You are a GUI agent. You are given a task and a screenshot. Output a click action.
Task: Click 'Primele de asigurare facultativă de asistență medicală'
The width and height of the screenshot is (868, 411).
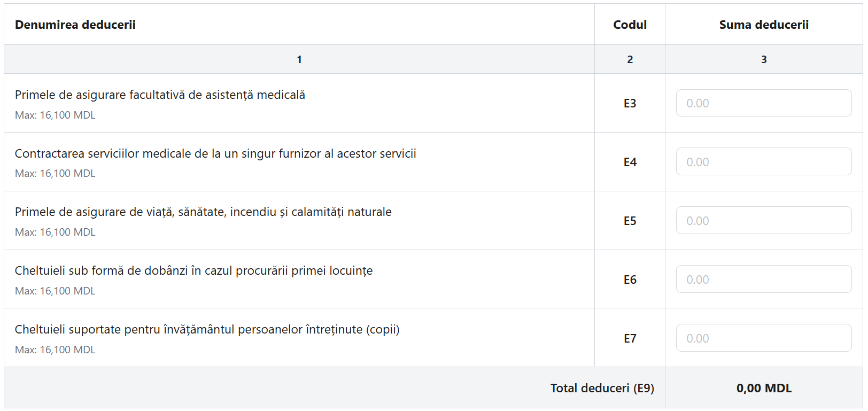click(x=160, y=95)
